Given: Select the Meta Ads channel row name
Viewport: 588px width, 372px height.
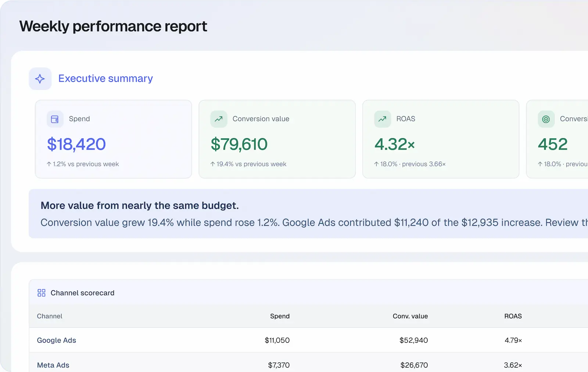Looking at the screenshot, I should (x=53, y=365).
